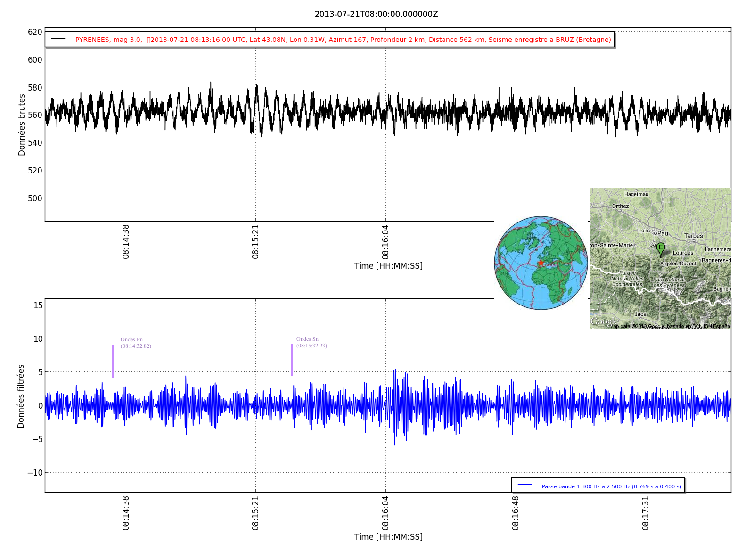Select the world globe thumbnail
This screenshot has height=560, width=754.
(x=541, y=263)
